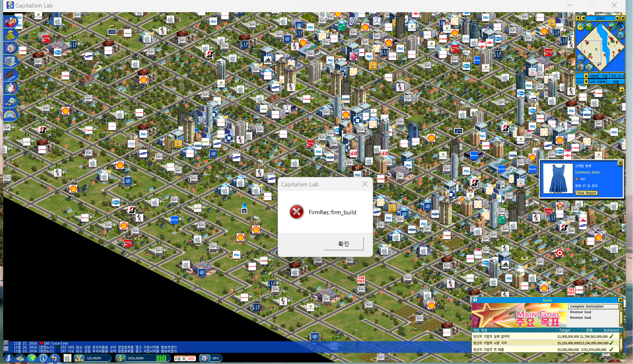Click down arrow stepper beside 1713
The width and height of the screenshot is (633, 364).
click(x=586, y=82)
